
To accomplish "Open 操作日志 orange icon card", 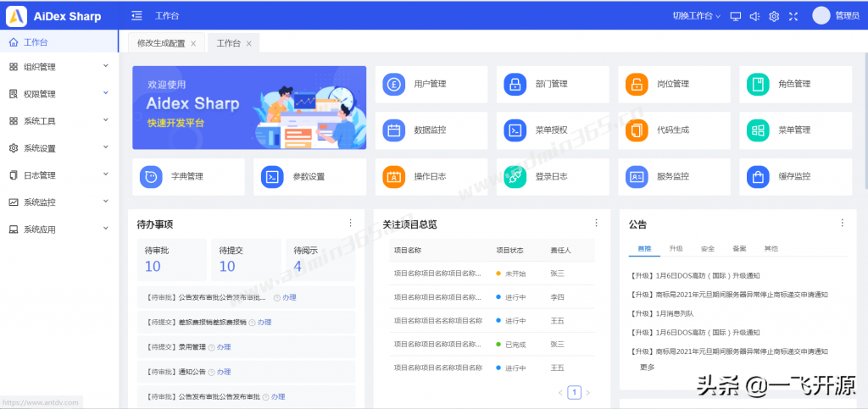I will click(431, 177).
